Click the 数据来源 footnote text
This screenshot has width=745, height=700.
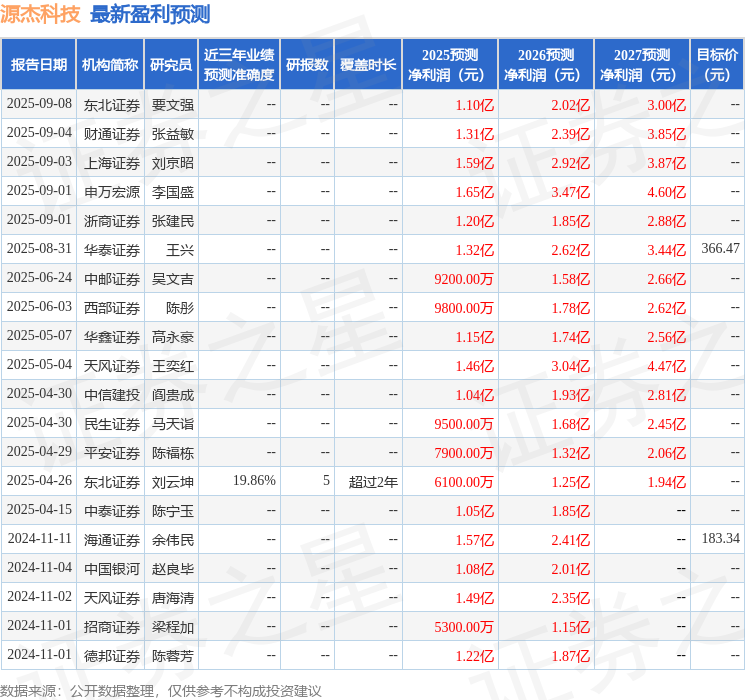tap(161, 691)
